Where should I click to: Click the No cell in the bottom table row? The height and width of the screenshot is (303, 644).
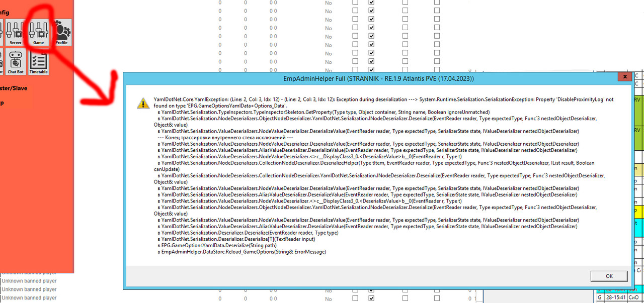329,298
